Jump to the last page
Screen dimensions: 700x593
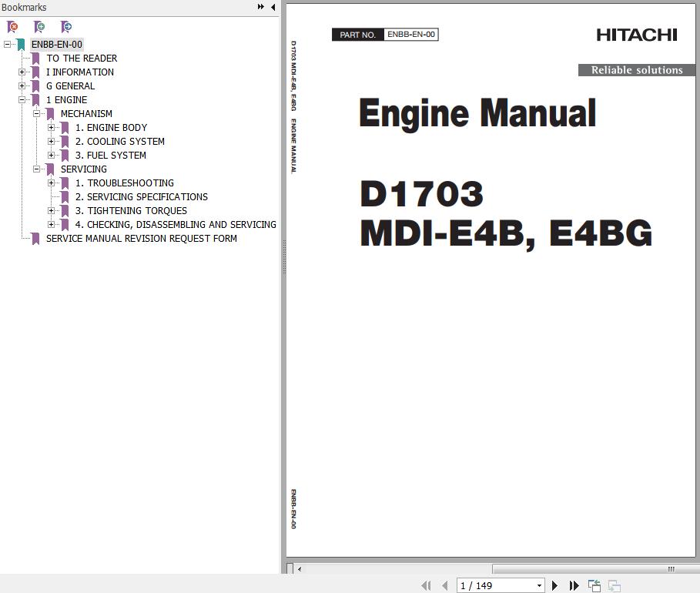(574, 586)
